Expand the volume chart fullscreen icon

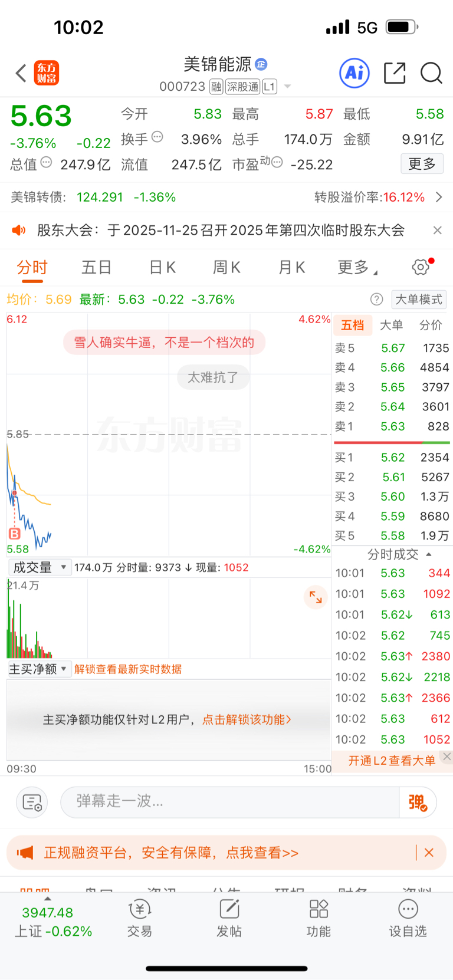(x=316, y=597)
